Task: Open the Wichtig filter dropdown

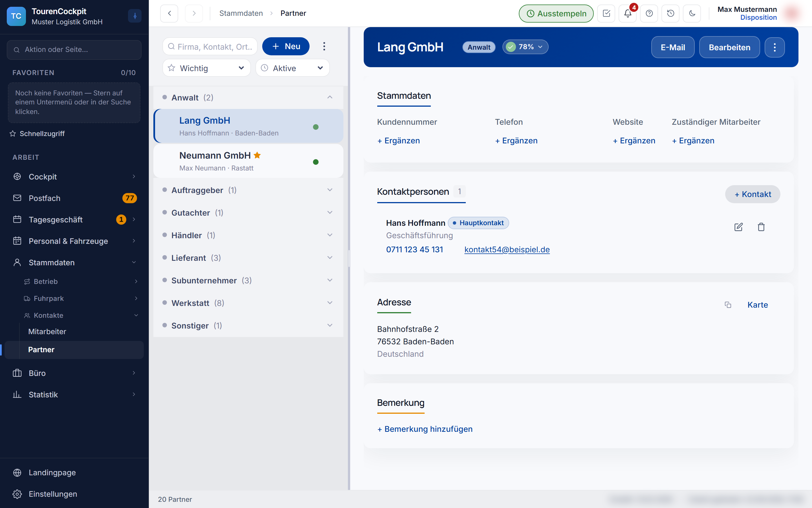Action: pyautogui.click(x=207, y=68)
